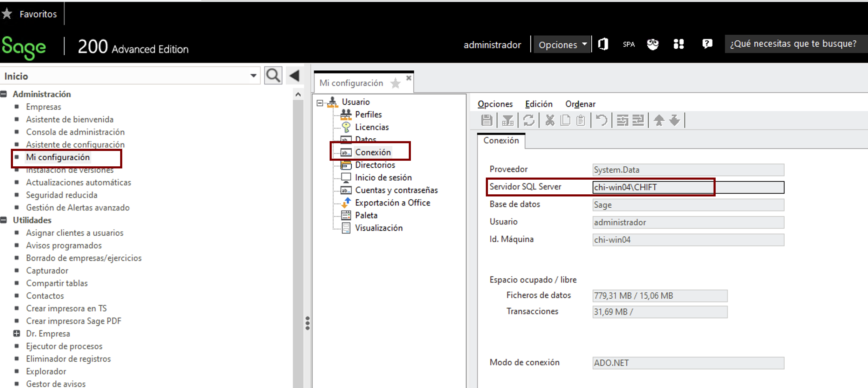
Task: Click the Save disk icon in toolbar
Action: tap(487, 120)
